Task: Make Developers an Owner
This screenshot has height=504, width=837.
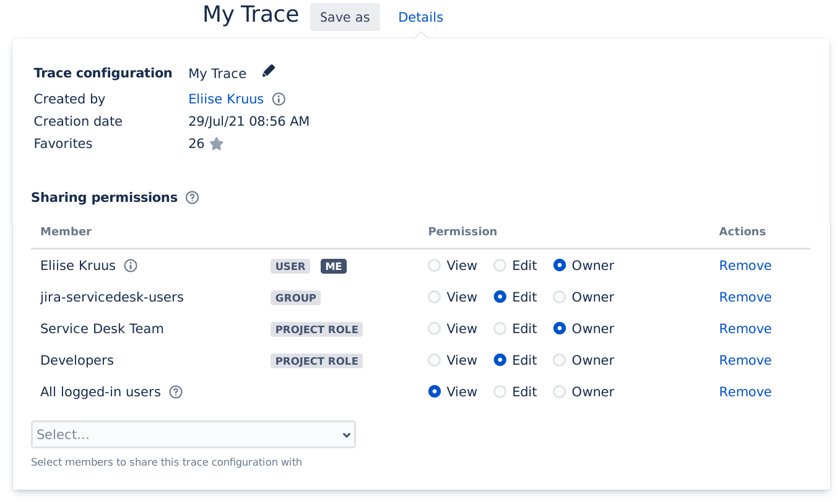Action: [560, 360]
